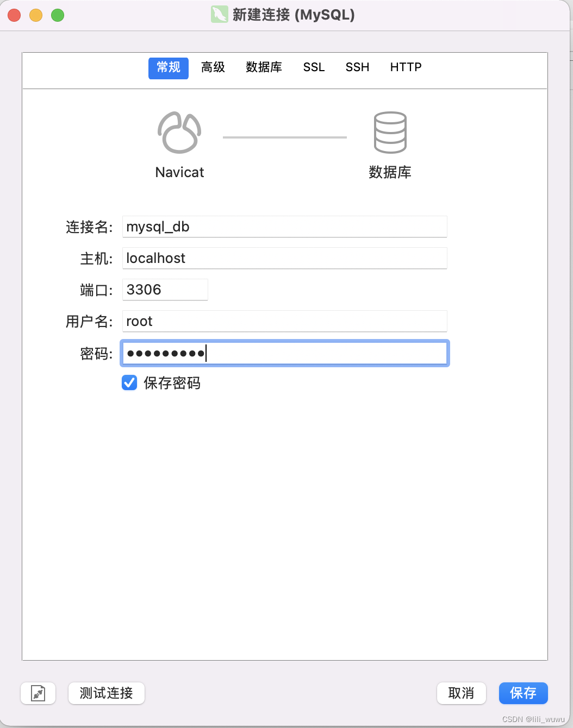Click the Navicat logo icon

click(x=179, y=133)
